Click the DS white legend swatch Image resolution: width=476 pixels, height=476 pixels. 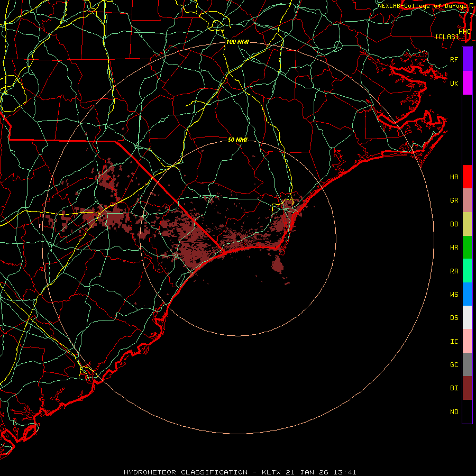tap(467, 317)
